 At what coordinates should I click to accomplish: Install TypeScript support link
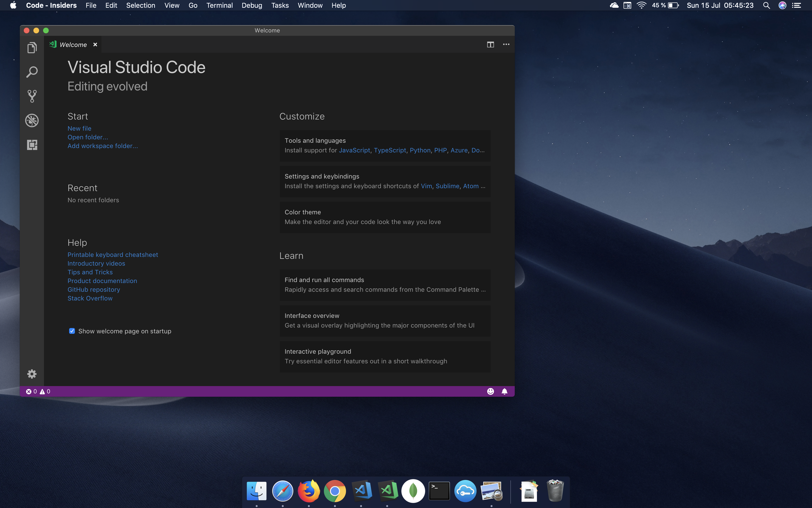pos(390,150)
